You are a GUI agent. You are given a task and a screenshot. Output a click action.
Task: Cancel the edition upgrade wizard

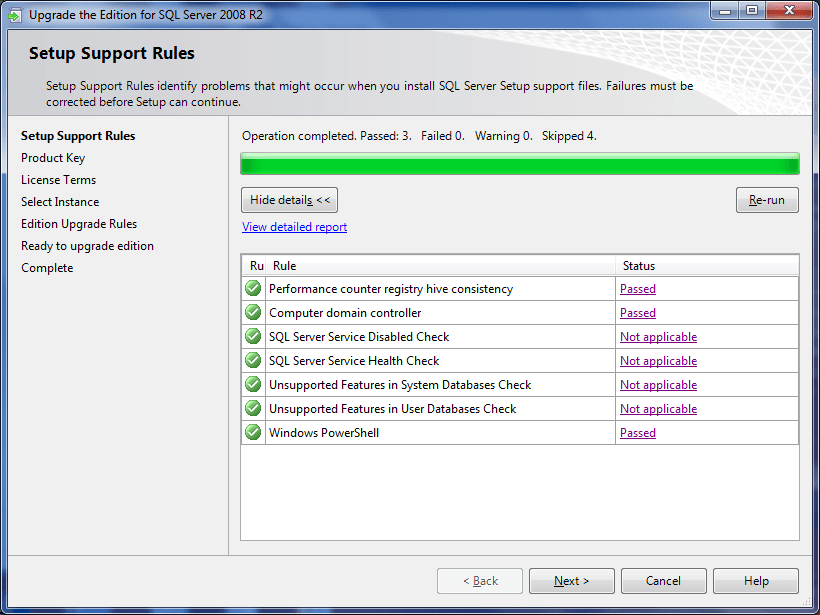coord(664,581)
